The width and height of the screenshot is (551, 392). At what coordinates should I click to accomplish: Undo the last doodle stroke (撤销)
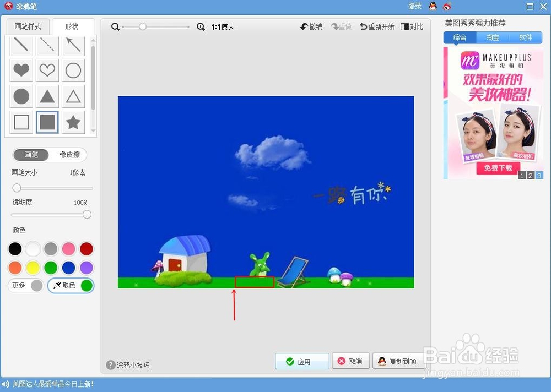(x=311, y=26)
